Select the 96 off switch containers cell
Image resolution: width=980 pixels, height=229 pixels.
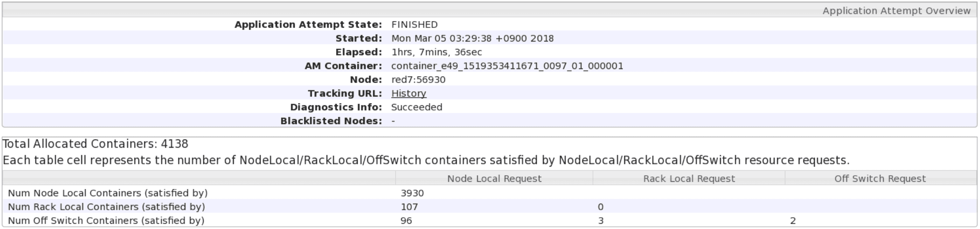tap(406, 221)
